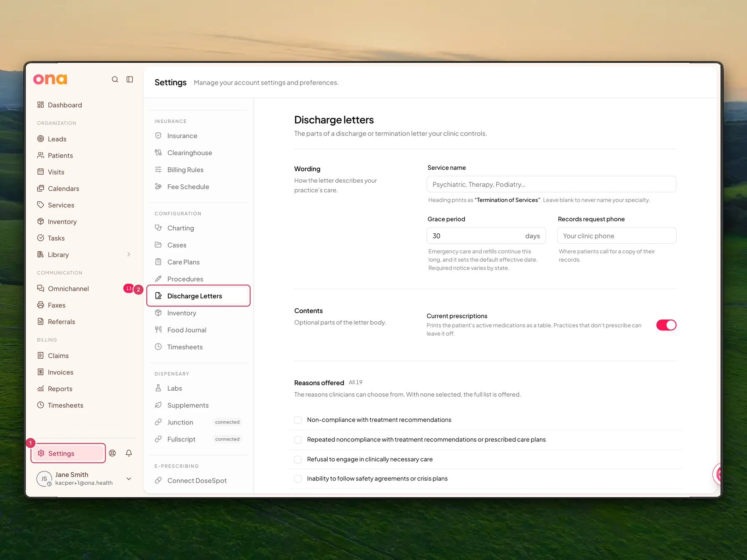Click the Faxes printer icon
This screenshot has width=747, height=560.
tap(40, 305)
